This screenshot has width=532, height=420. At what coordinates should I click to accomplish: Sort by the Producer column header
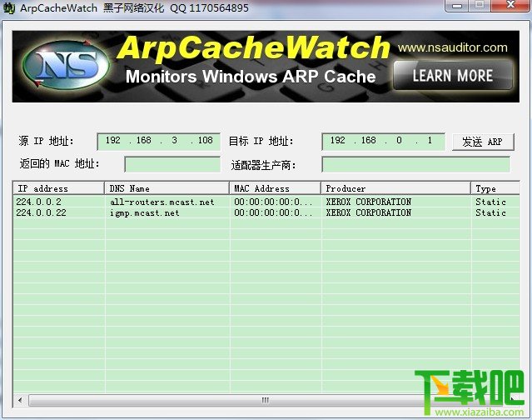[395, 188]
